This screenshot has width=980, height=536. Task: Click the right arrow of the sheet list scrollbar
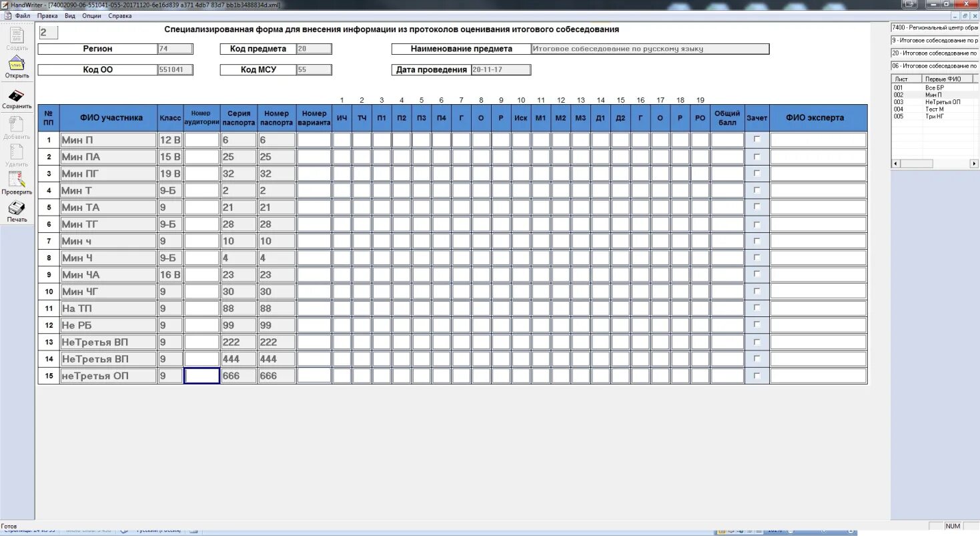coord(974,164)
